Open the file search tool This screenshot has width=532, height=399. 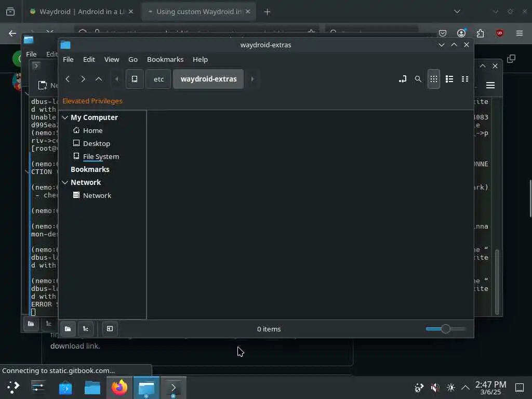coord(418,79)
